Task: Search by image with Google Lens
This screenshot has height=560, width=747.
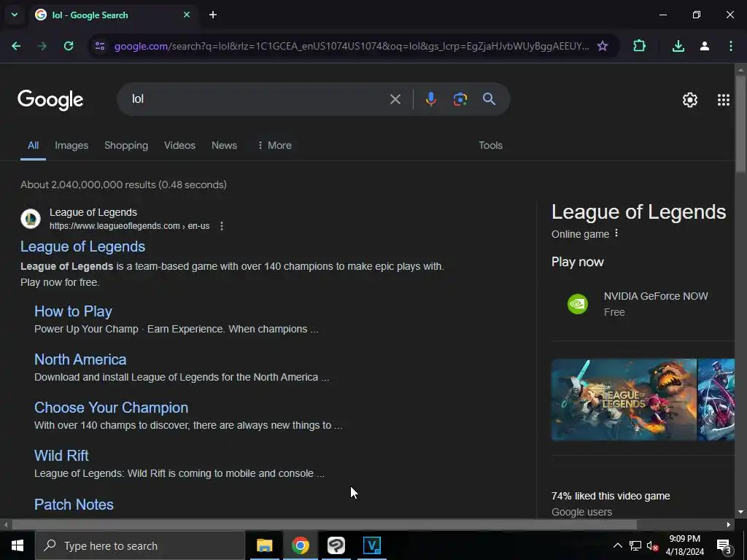Action: (x=460, y=99)
